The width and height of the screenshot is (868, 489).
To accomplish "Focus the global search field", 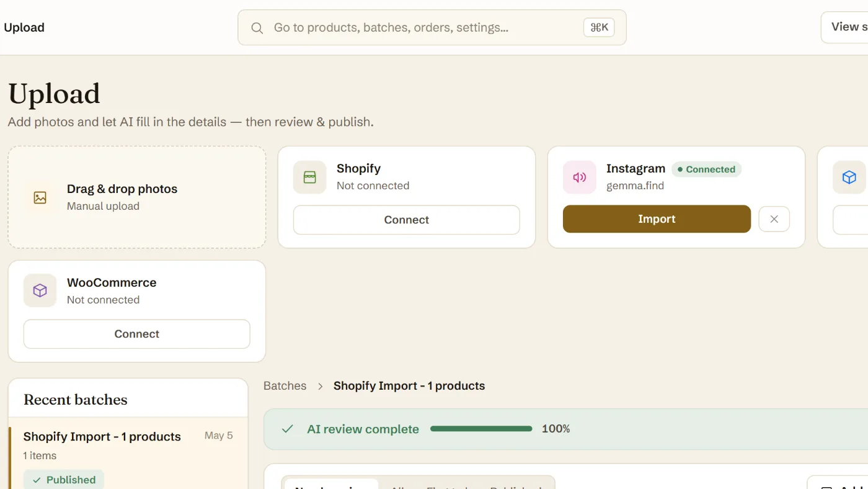I will [x=432, y=27].
